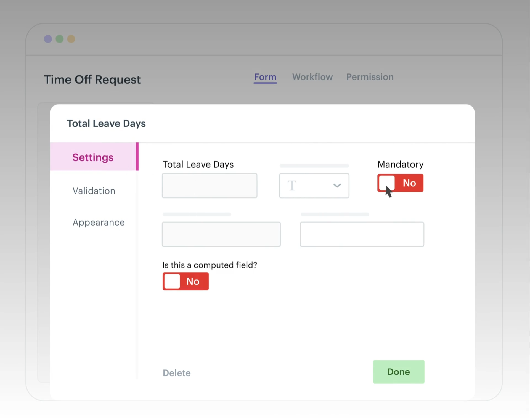Select Settings in the side menu
This screenshot has height=420, width=530.
(x=93, y=157)
